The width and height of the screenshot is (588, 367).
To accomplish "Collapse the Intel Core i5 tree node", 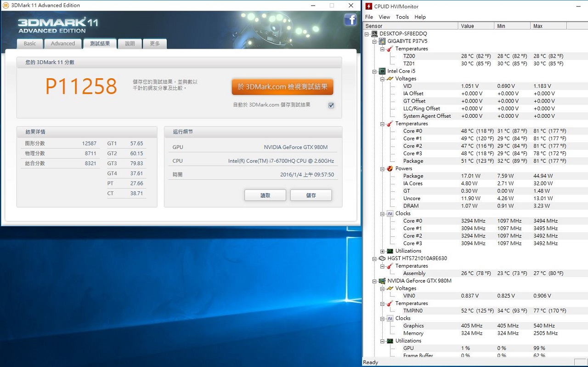I will (375, 71).
